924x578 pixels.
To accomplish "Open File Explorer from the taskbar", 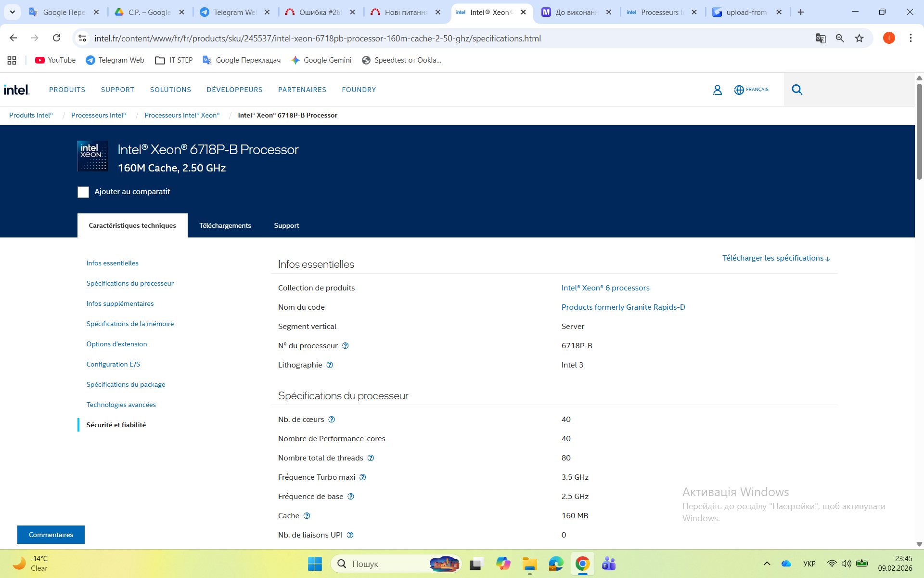I will (529, 564).
